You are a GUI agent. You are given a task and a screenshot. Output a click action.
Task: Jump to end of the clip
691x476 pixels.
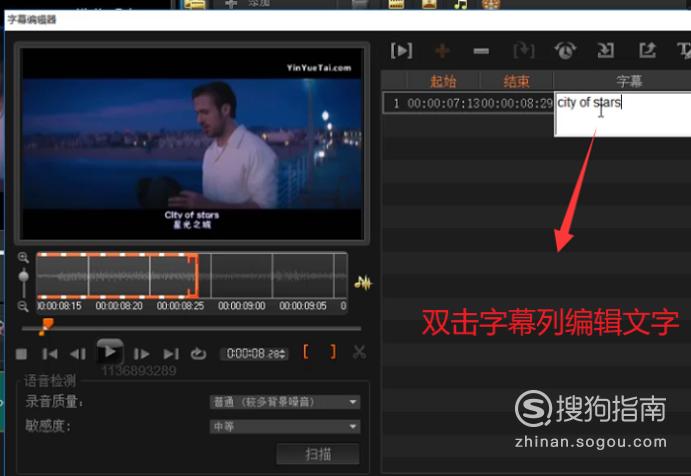click(x=171, y=354)
